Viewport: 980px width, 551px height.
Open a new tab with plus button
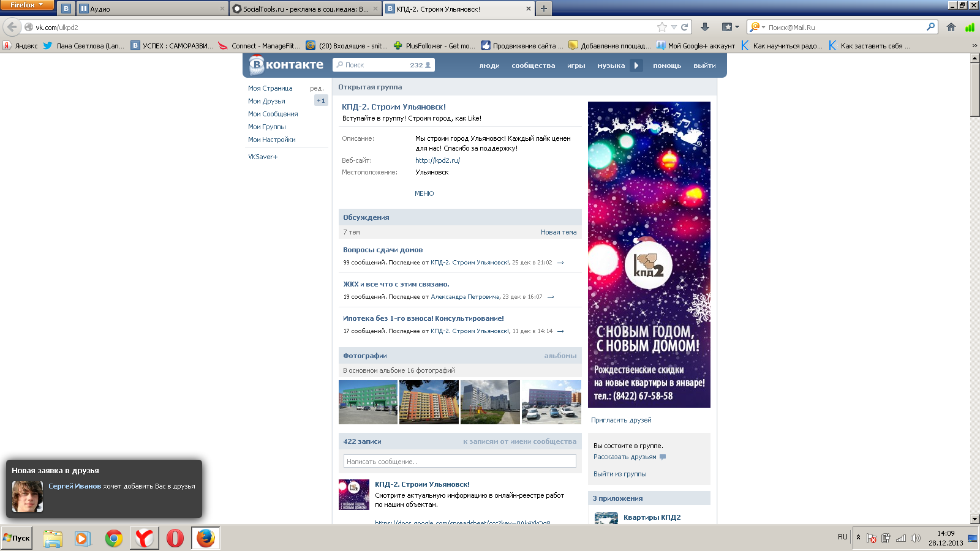click(x=543, y=9)
